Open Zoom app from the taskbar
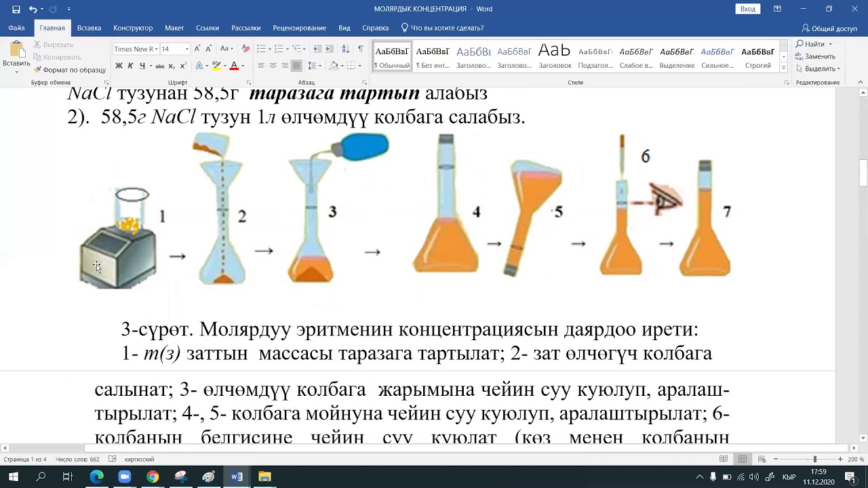The width and height of the screenshot is (868, 488). [x=124, y=476]
